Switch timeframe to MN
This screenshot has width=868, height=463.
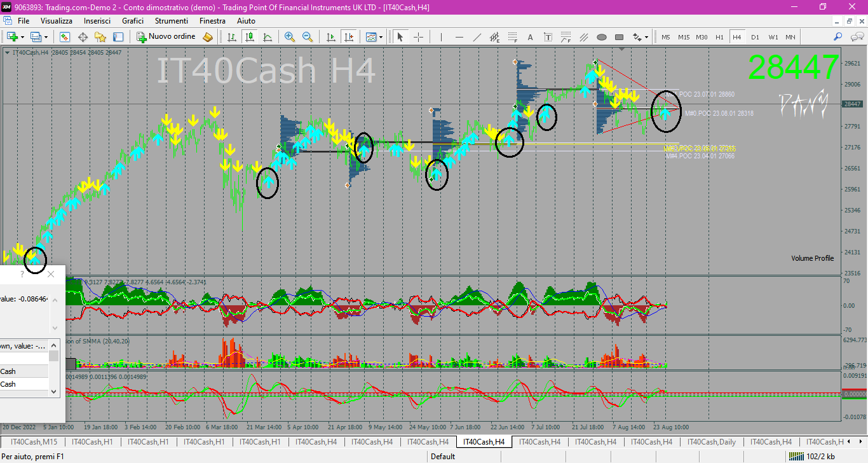[790, 37]
